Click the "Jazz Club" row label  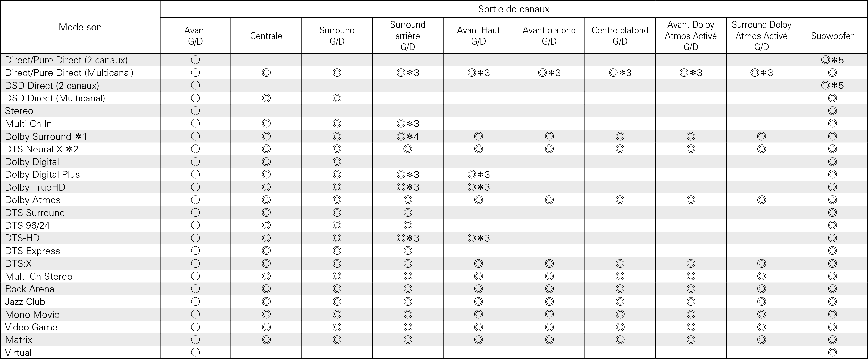click(x=25, y=302)
